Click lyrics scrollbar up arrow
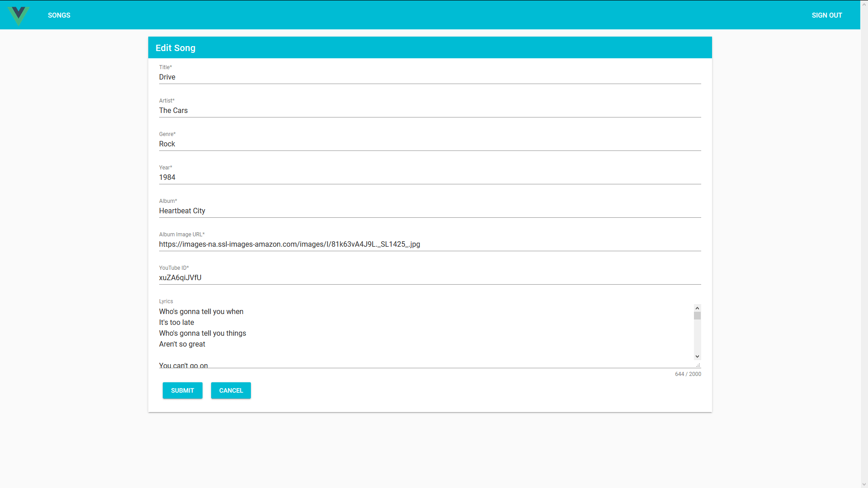 tap(697, 308)
